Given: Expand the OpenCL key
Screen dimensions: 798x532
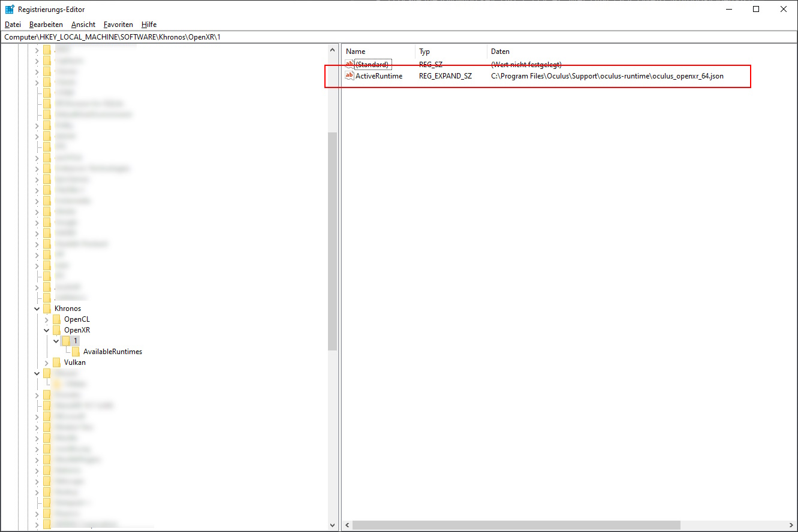Looking at the screenshot, I should click(47, 319).
